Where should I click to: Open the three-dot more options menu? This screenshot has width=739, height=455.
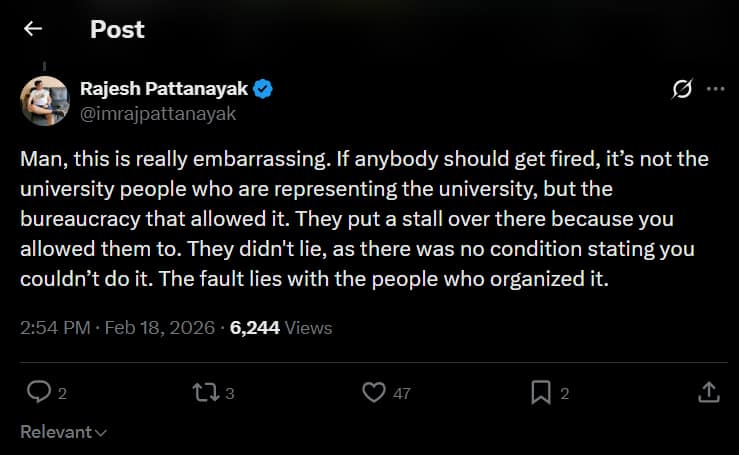[x=715, y=89]
